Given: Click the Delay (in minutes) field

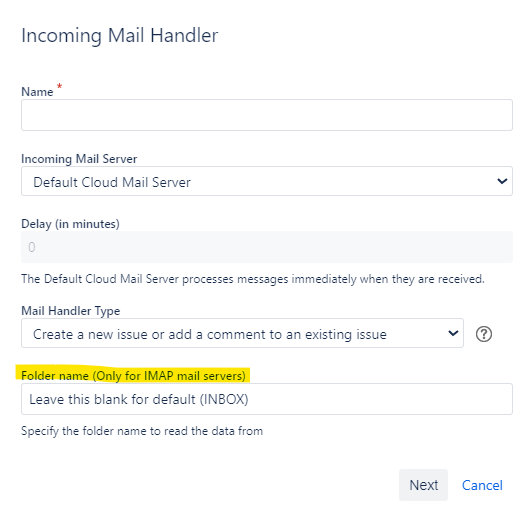Looking at the screenshot, I should tap(267, 247).
